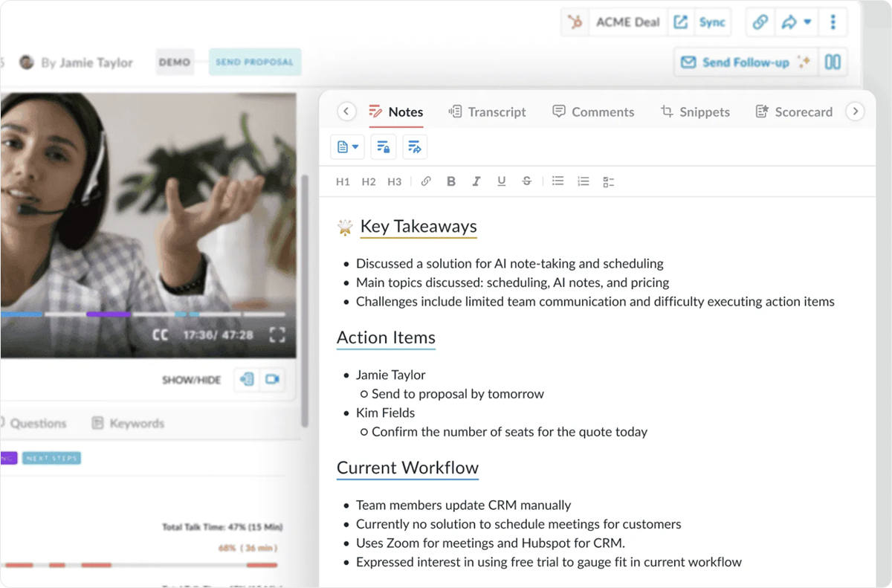Open the three-dot more options menu
892x588 pixels.
pyautogui.click(x=833, y=22)
